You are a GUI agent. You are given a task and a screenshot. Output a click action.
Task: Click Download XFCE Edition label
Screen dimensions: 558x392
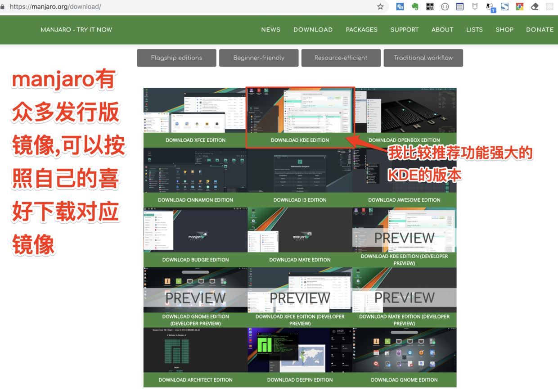[195, 140]
